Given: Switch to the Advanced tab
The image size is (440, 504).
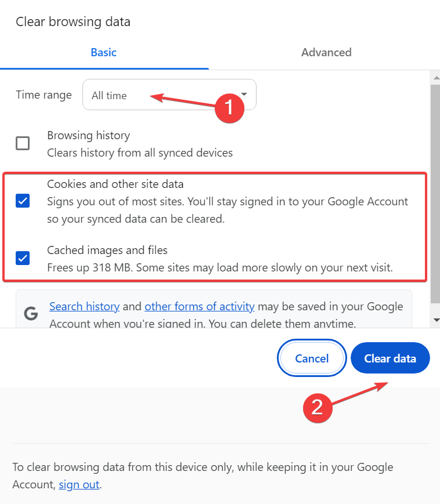Looking at the screenshot, I should click(326, 52).
